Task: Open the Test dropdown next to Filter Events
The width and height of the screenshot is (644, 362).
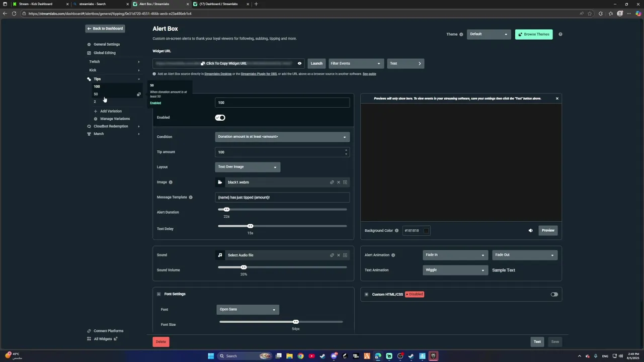Action: 406,63
